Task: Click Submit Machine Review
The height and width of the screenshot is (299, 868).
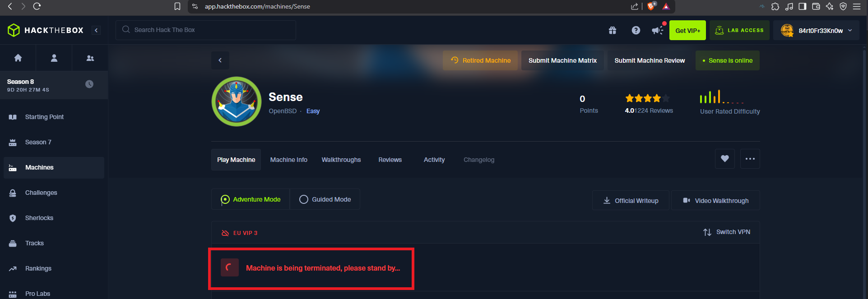Action: tap(650, 60)
